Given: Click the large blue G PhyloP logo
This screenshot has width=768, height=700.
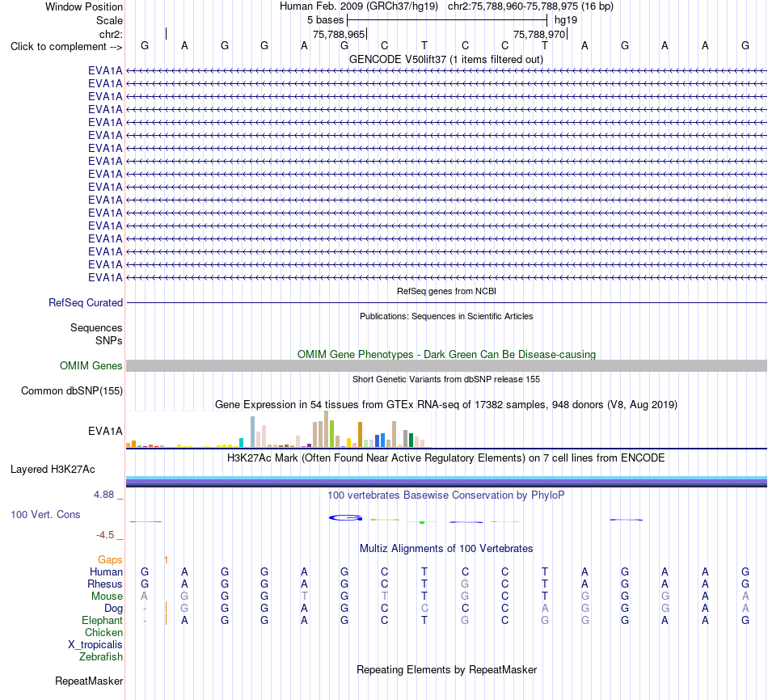Looking at the screenshot, I should (345, 518).
